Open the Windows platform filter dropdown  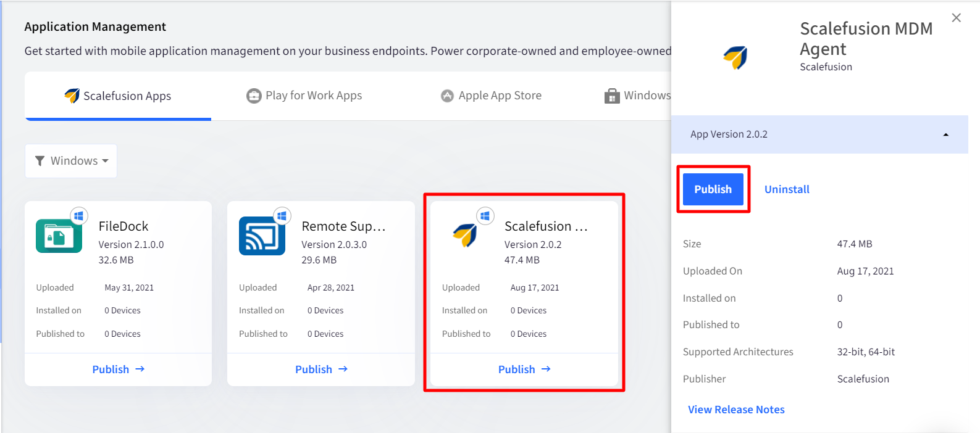[x=71, y=161]
